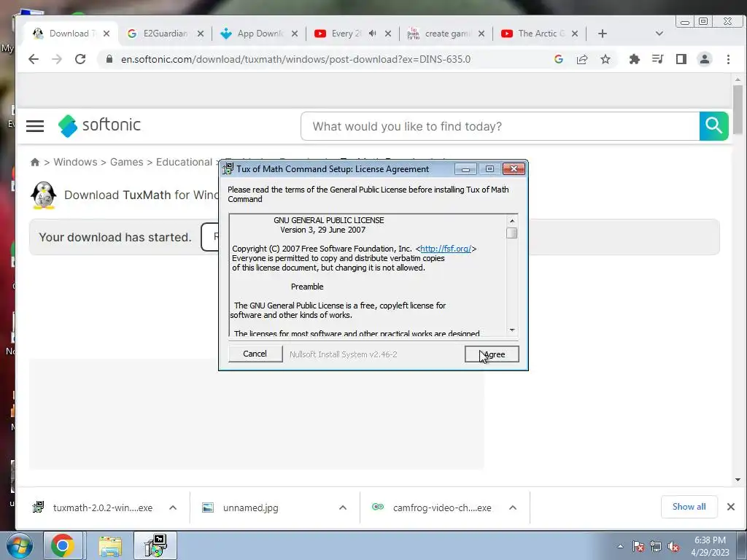Viewport: 747px width, 560px height.
Task: Close the downloads bar
Action: pyautogui.click(x=731, y=507)
